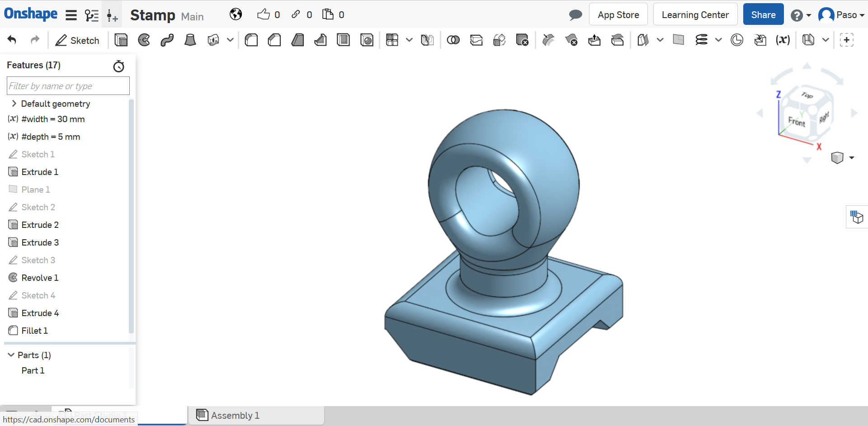Undo the last action
Screen dimensions: 868x426
click(12, 40)
